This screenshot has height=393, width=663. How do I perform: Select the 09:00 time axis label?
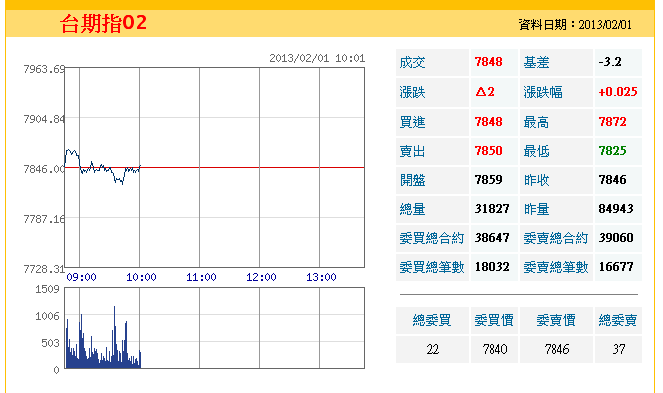[x=82, y=278]
